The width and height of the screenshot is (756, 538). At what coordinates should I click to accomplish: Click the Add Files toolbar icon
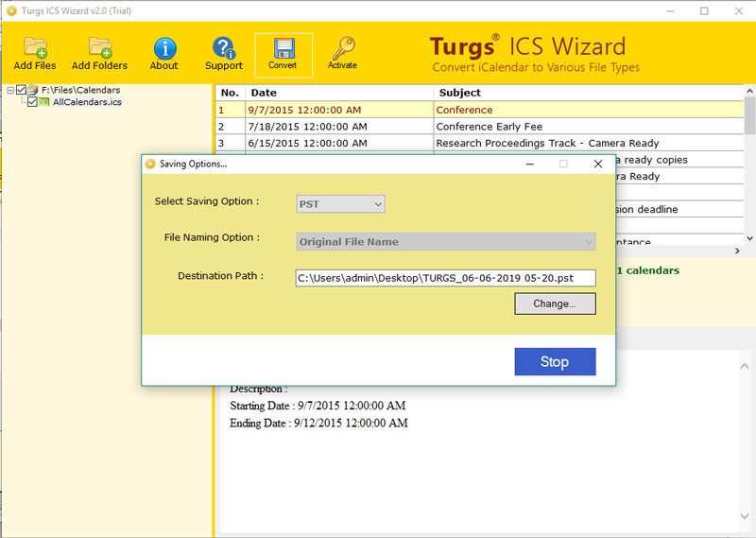[35, 47]
